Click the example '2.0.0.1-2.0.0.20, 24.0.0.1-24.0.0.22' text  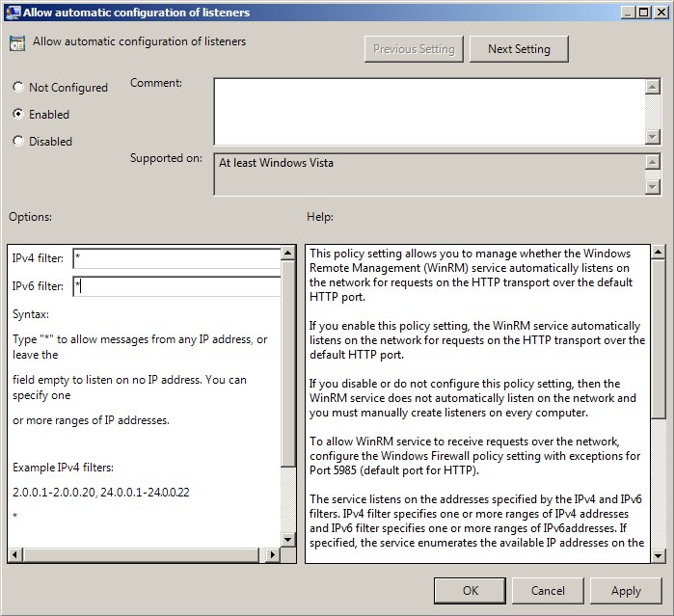tap(101, 493)
